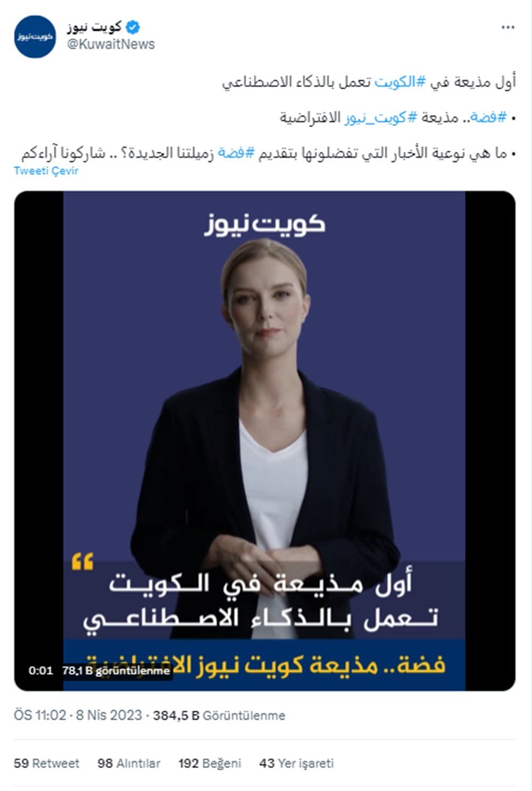Screen dimensions: 532x791
Task: Click the 0:01 video time indicator
Action: [x=41, y=671]
